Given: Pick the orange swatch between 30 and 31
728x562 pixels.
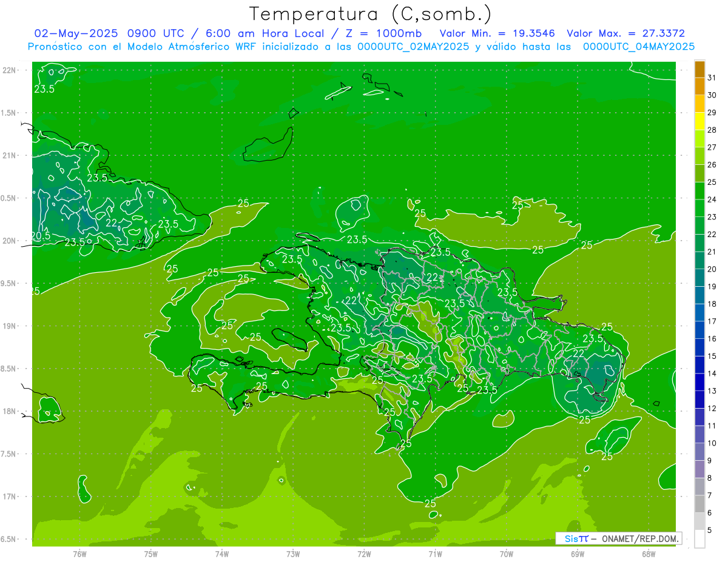Looking at the screenshot, I should tap(699, 86).
